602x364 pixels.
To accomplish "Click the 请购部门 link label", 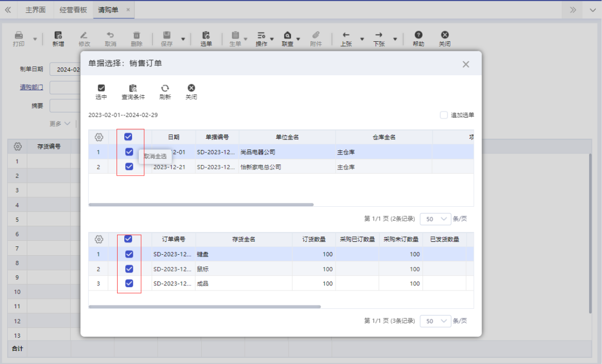I will click(31, 87).
